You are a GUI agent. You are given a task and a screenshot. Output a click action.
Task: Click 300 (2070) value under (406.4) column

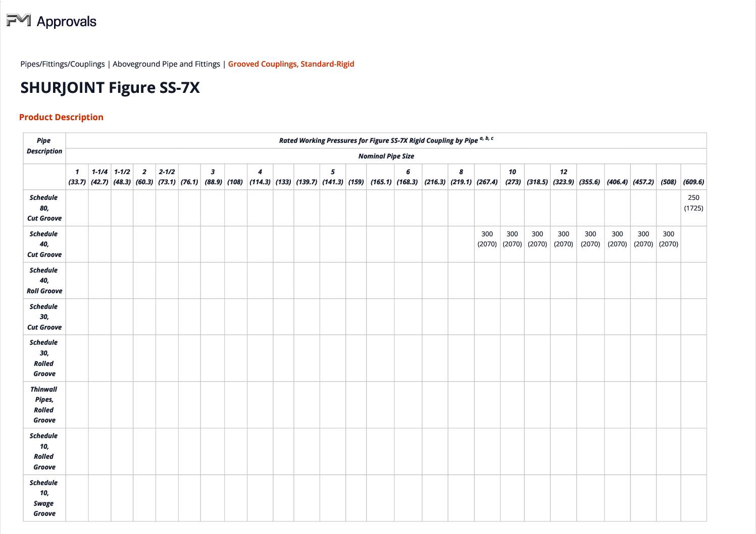(617, 239)
